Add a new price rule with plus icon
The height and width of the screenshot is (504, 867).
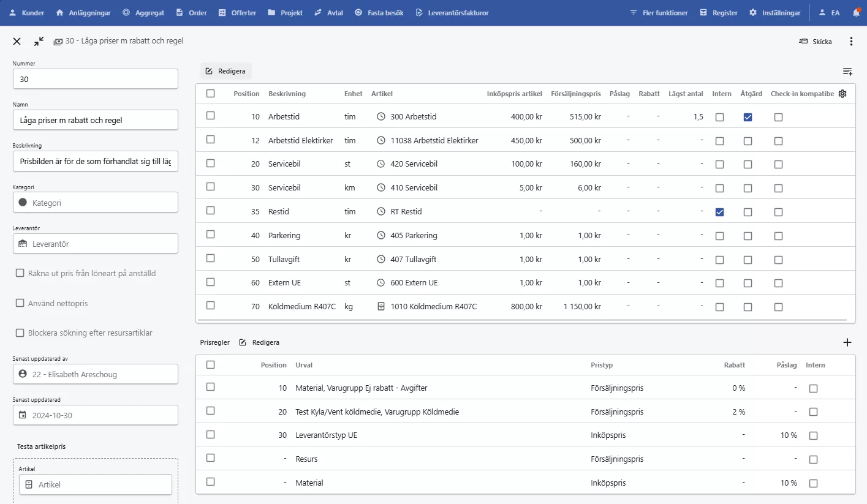pos(847,342)
